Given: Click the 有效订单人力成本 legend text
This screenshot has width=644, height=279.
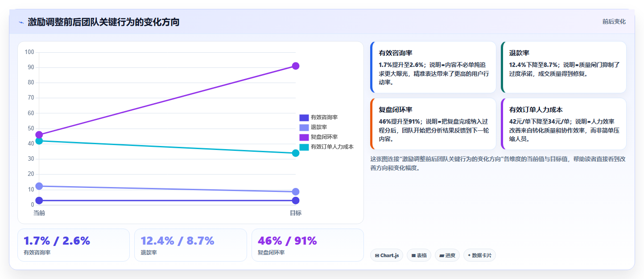Looking at the screenshot, I should tap(332, 147).
